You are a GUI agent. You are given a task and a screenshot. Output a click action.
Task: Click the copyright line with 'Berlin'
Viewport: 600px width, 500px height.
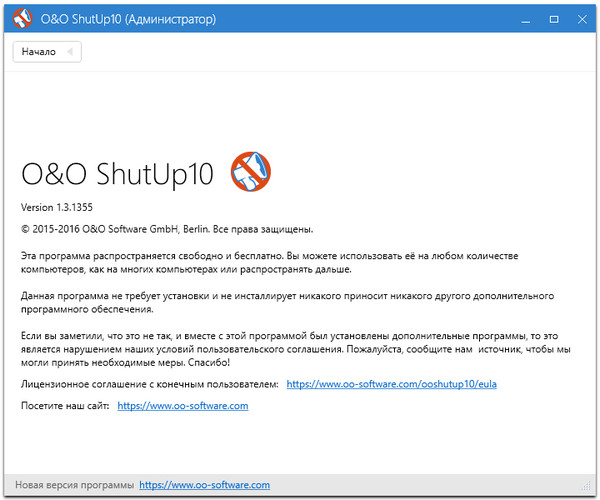(166, 229)
